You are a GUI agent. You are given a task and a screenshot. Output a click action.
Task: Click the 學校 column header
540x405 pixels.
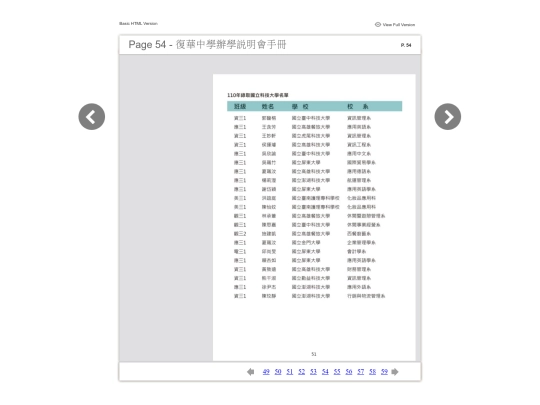pyautogui.click(x=300, y=106)
